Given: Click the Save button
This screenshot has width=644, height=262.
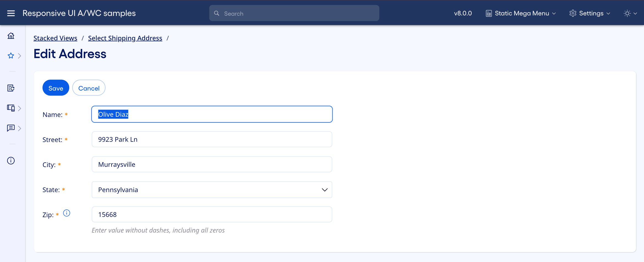Looking at the screenshot, I should (56, 88).
